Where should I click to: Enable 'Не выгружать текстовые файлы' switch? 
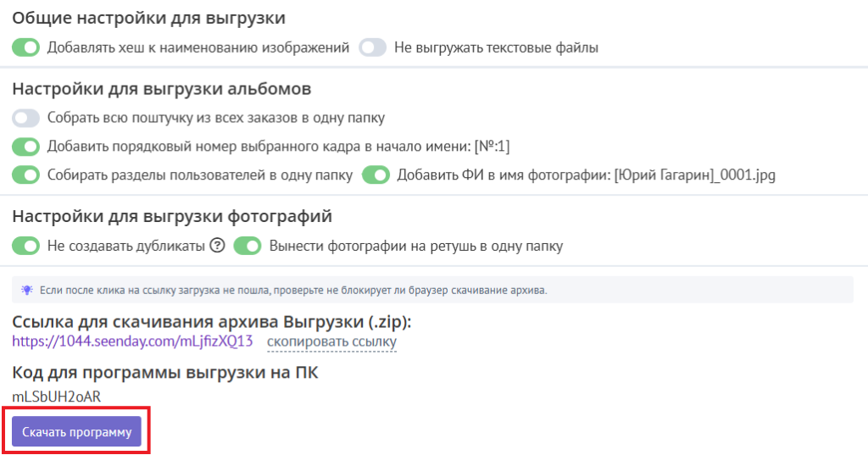[x=372, y=47]
